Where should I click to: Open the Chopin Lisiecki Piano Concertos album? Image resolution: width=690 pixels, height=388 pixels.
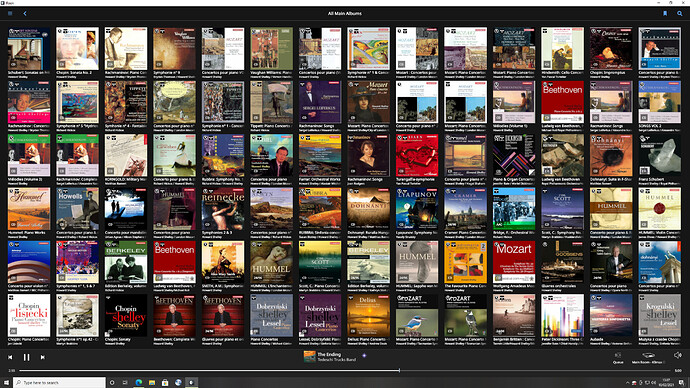[x=29, y=316]
